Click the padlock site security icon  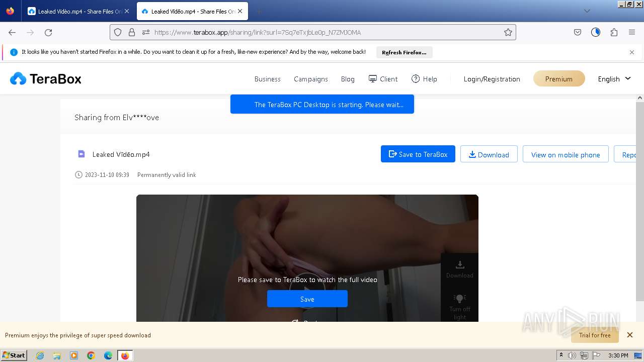coord(132,32)
